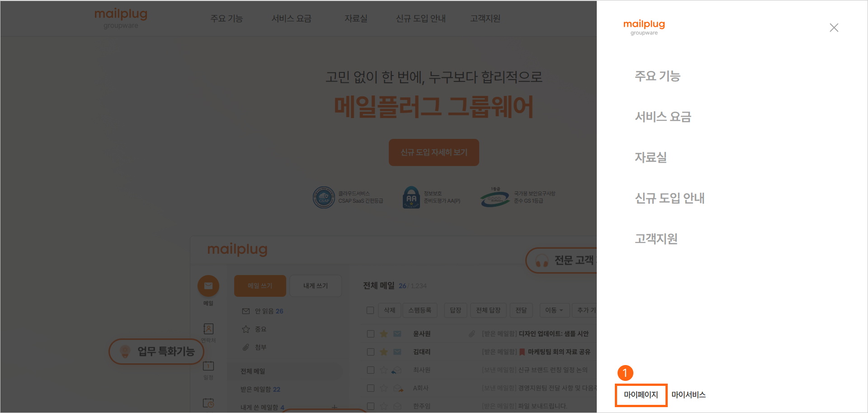The width and height of the screenshot is (868, 413).
Task: Open 고객지원 in the top navigation bar
Action: click(x=485, y=19)
